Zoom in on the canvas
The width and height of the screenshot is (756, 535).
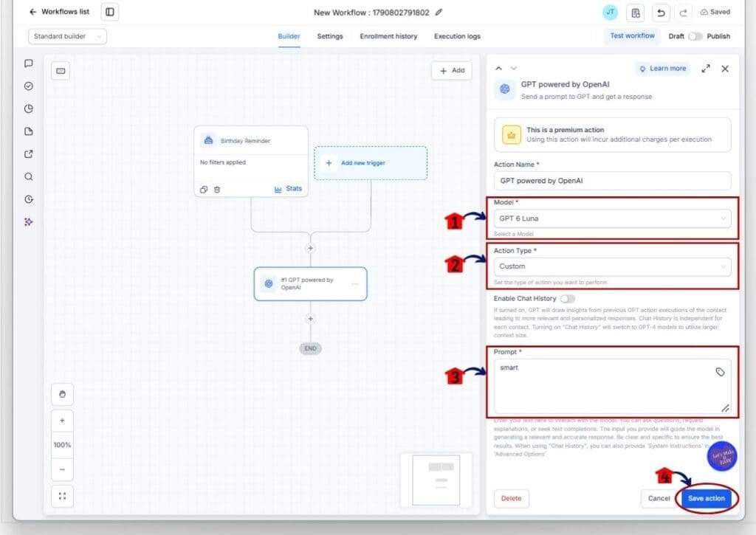point(62,421)
